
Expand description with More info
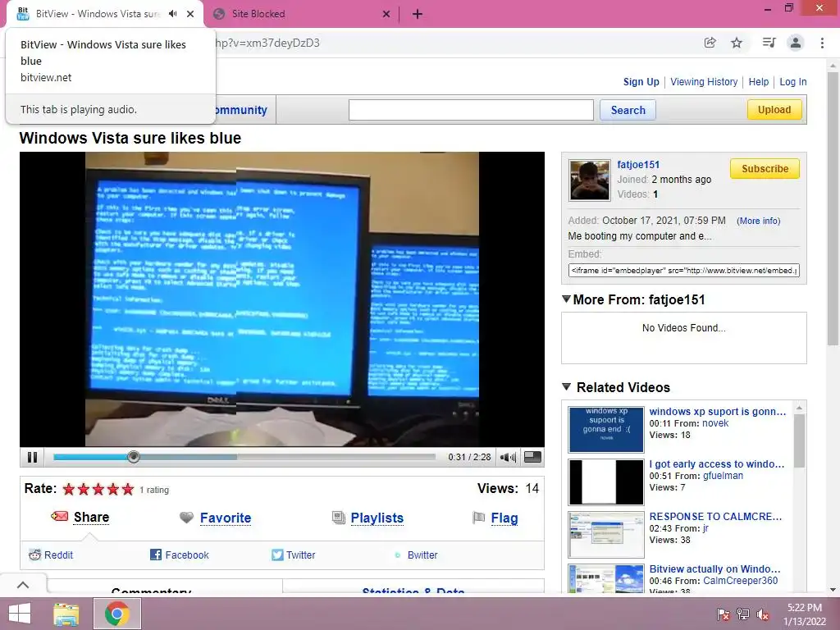coord(759,221)
